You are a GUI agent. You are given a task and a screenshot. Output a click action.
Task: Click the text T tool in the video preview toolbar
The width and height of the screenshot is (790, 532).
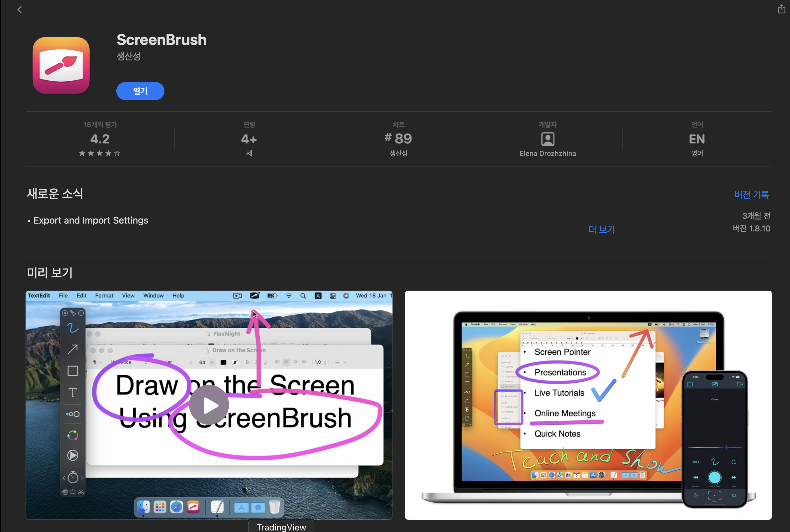(x=73, y=393)
